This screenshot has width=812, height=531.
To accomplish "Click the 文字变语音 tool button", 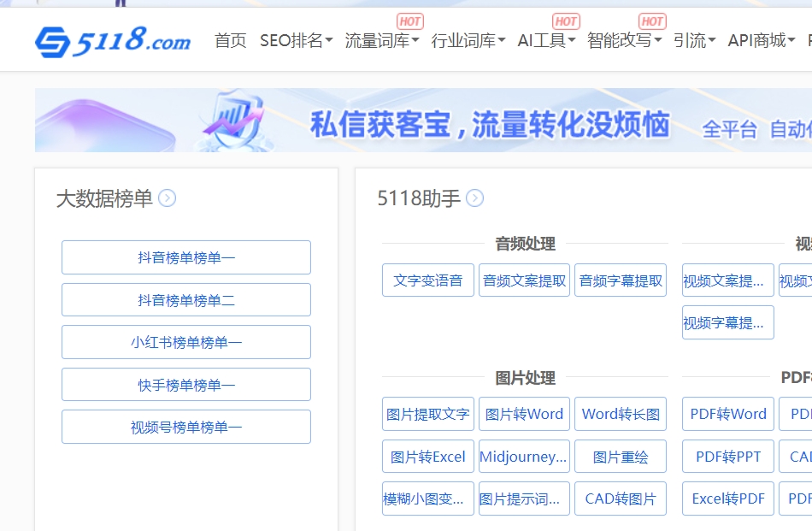I will [x=427, y=280].
